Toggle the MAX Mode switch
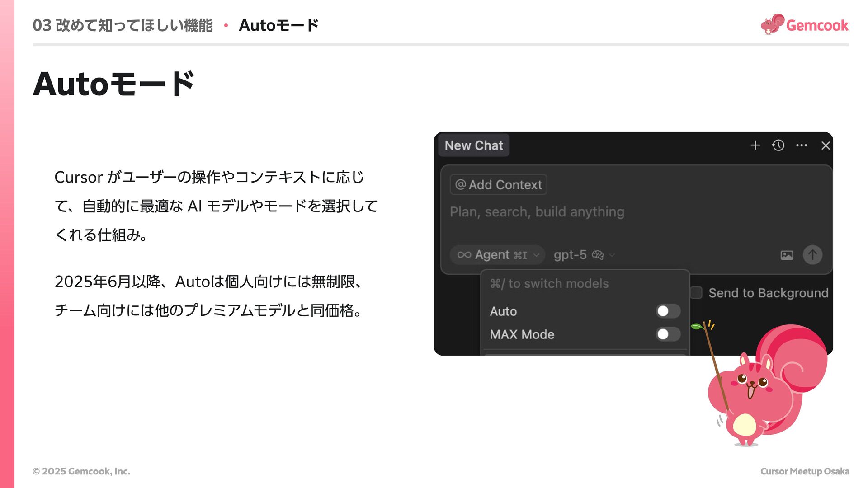The height and width of the screenshot is (488, 868). pyautogui.click(x=668, y=334)
